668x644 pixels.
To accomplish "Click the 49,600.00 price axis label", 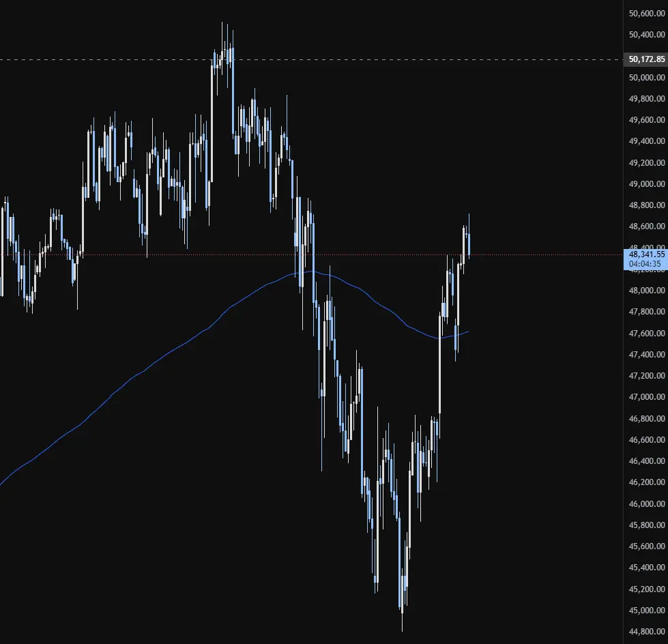I will click(646, 120).
